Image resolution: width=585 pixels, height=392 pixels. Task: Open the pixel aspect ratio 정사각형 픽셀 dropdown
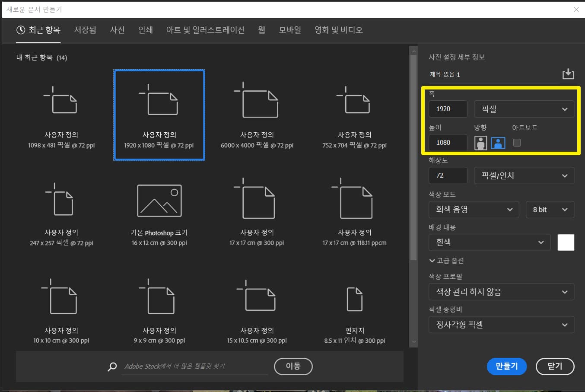coord(502,325)
